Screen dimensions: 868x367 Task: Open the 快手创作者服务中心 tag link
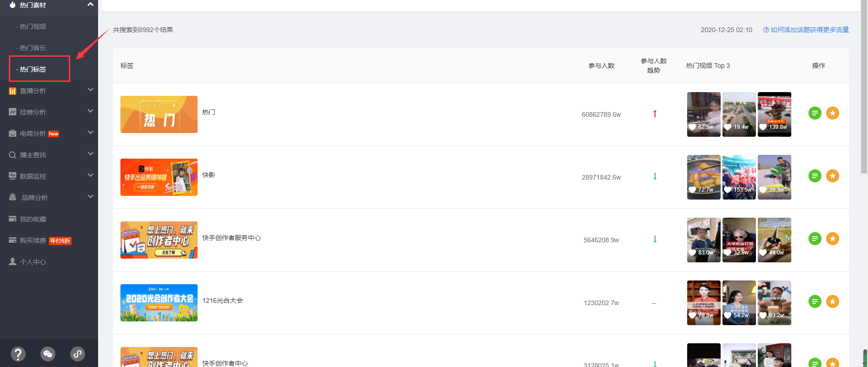click(x=232, y=238)
